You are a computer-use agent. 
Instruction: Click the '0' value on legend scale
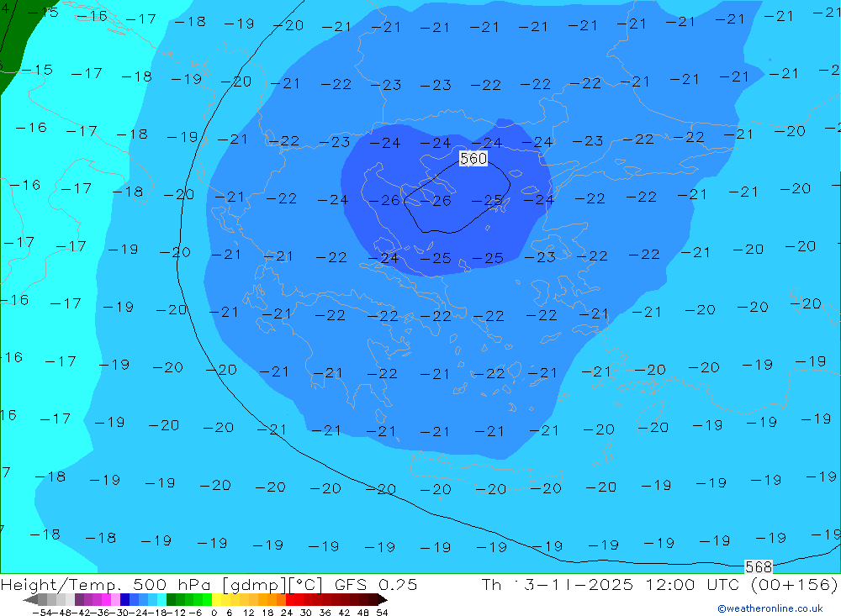(214, 613)
